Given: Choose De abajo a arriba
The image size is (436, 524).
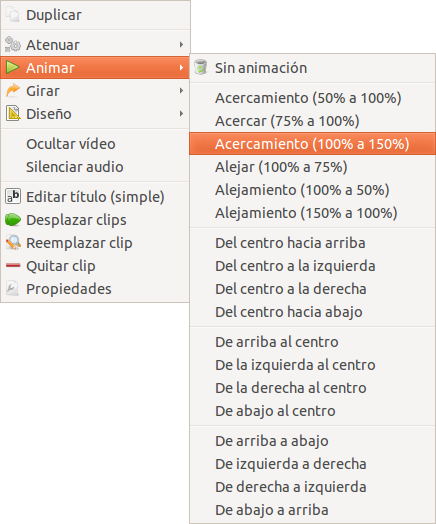Looking at the screenshot, I should coord(312,510).
